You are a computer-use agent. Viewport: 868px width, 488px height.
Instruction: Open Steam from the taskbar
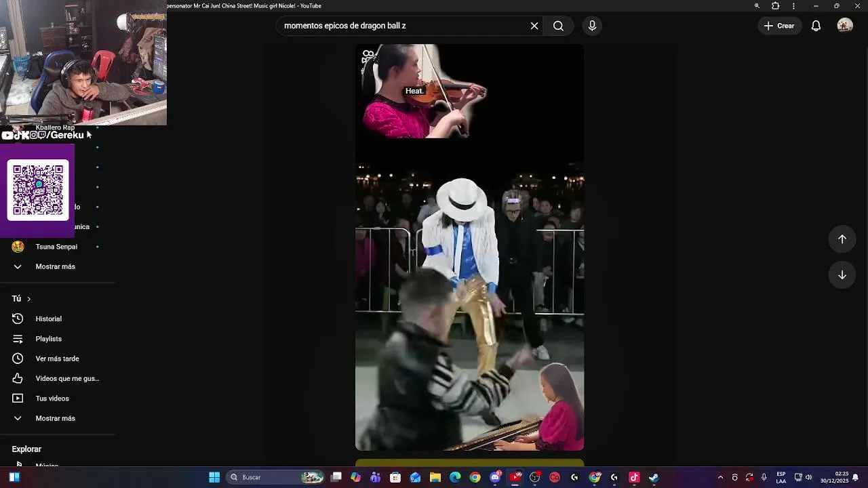tap(654, 477)
